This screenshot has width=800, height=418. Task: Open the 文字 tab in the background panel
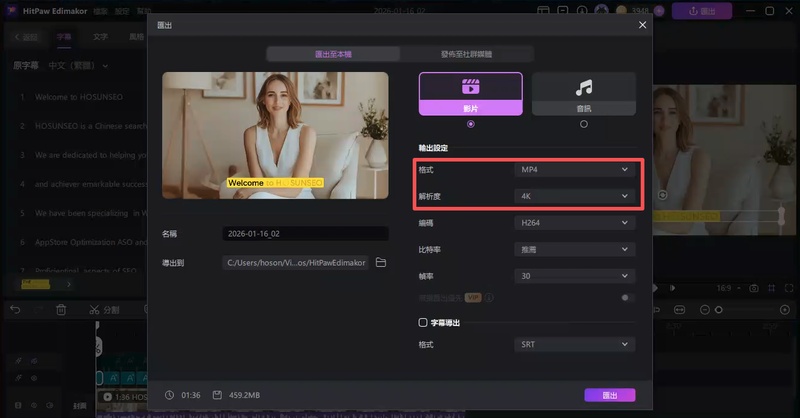[100, 37]
